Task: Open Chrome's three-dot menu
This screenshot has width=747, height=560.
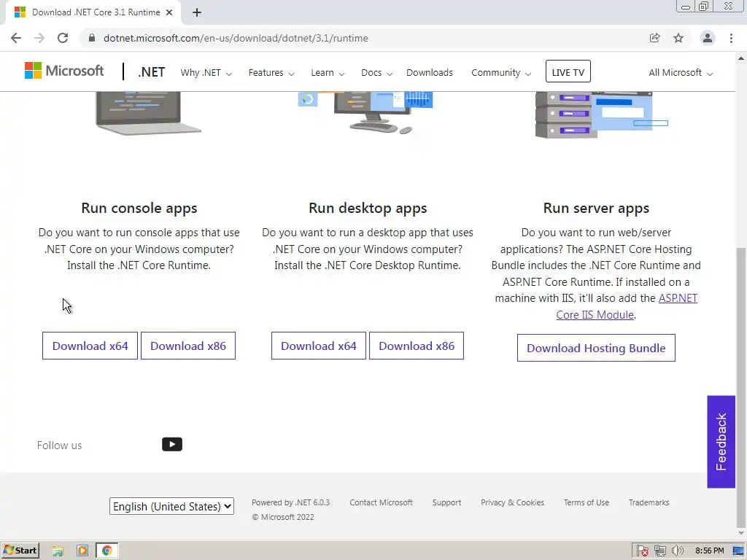Action: (731, 38)
